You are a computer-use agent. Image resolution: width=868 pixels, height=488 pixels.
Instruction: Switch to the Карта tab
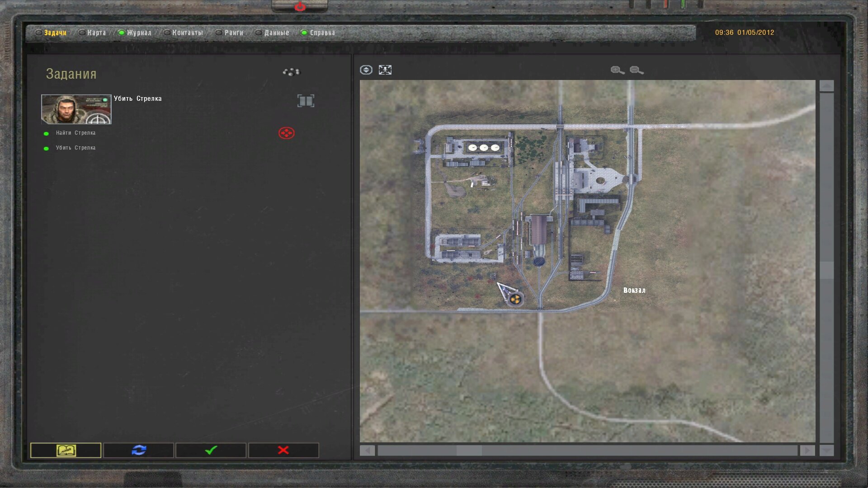pos(96,33)
